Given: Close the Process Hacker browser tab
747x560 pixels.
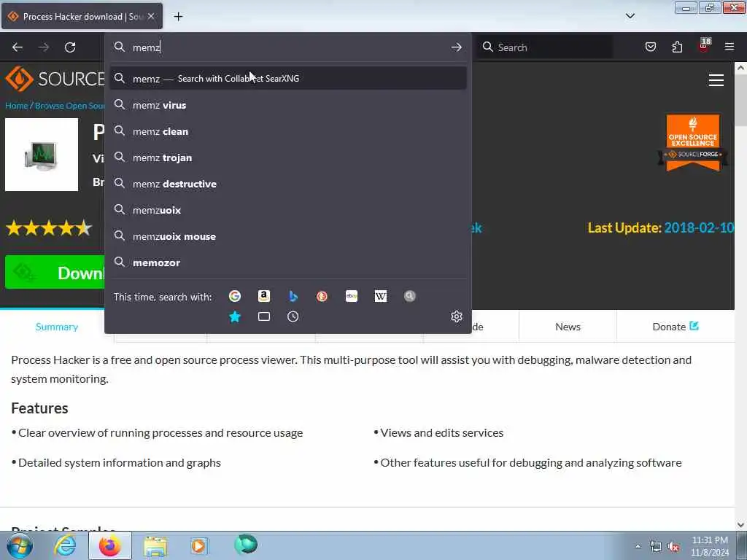Looking at the screenshot, I should point(151,16).
